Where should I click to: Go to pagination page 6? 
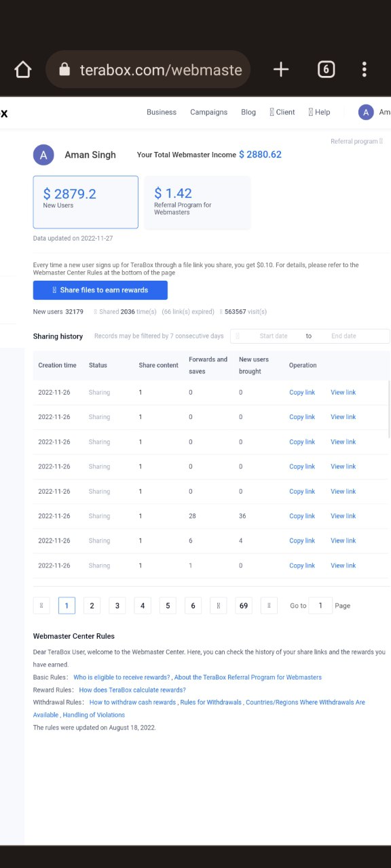click(193, 606)
